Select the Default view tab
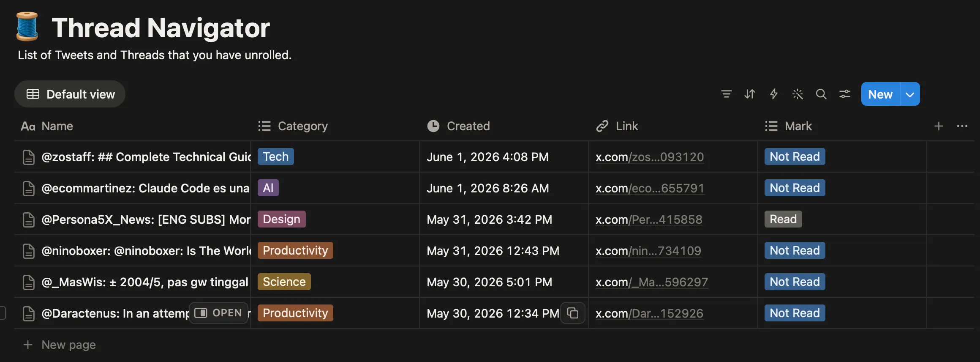The height and width of the screenshot is (362, 980). point(70,94)
